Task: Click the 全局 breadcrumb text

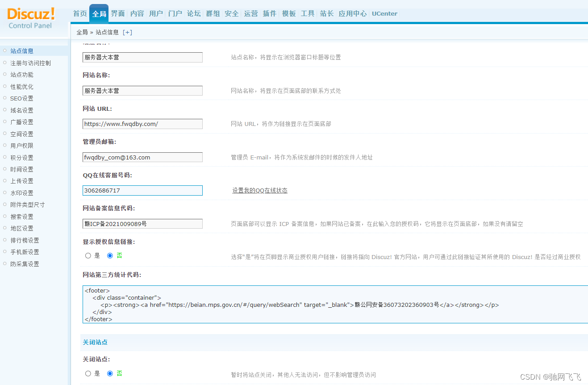Action: click(82, 32)
